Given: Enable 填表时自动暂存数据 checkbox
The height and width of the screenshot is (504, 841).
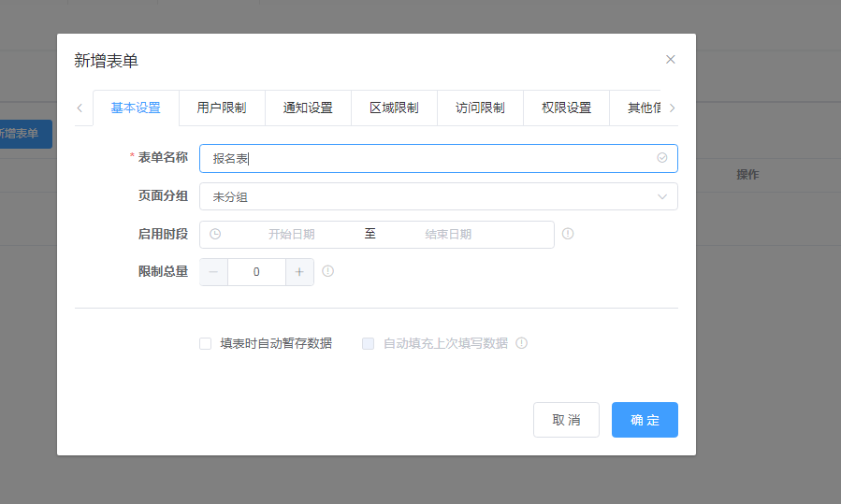Looking at the screenshot, I should pos(206,343).
